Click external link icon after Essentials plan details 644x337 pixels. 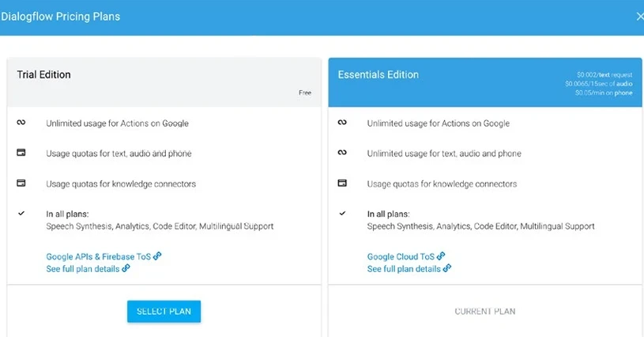447,268
